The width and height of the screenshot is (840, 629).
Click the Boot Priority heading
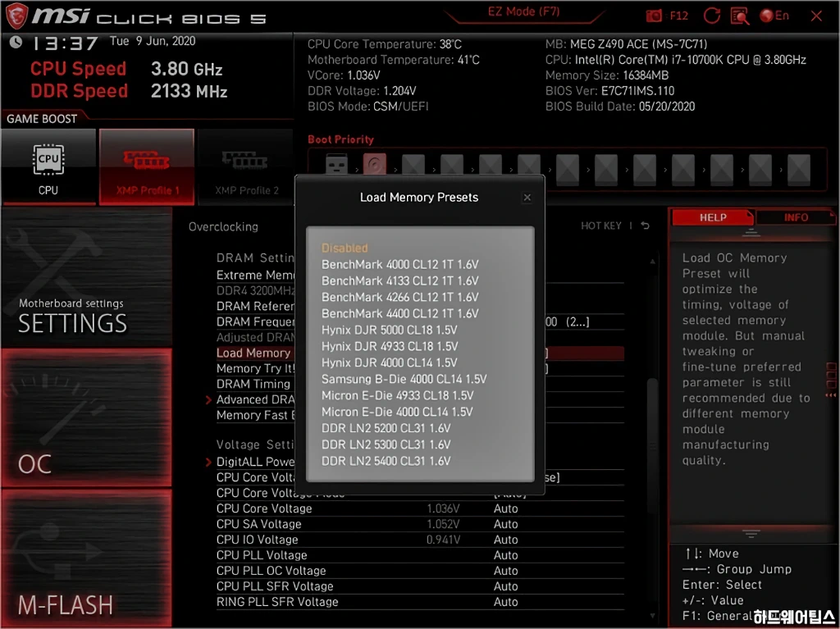point(340,139)
